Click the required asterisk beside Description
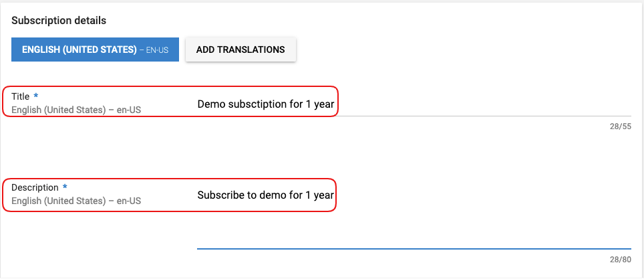This screenshot has height=279, width=644. (65, 188)
